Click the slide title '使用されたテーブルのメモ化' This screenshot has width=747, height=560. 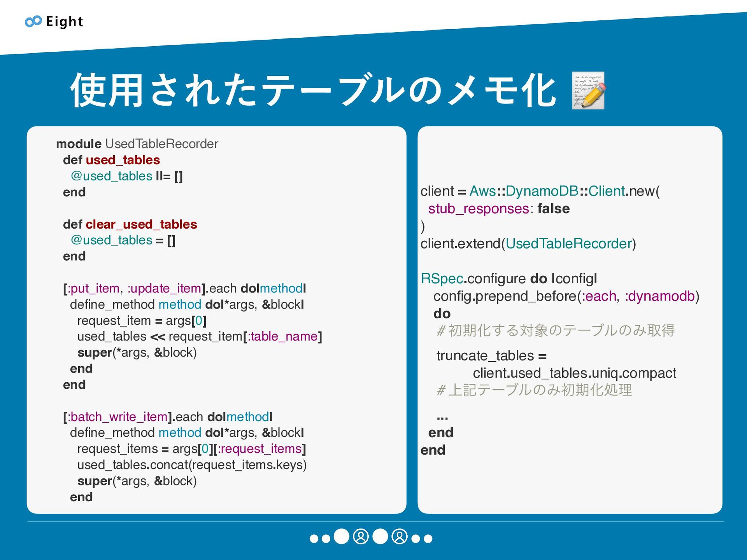tap(314, 91)
